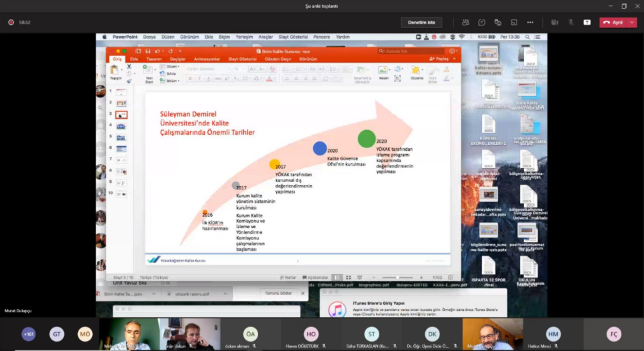The image size is (644, 351).
Task: Expand the Ayrıl leave options arrow
Action: point(632,22)
